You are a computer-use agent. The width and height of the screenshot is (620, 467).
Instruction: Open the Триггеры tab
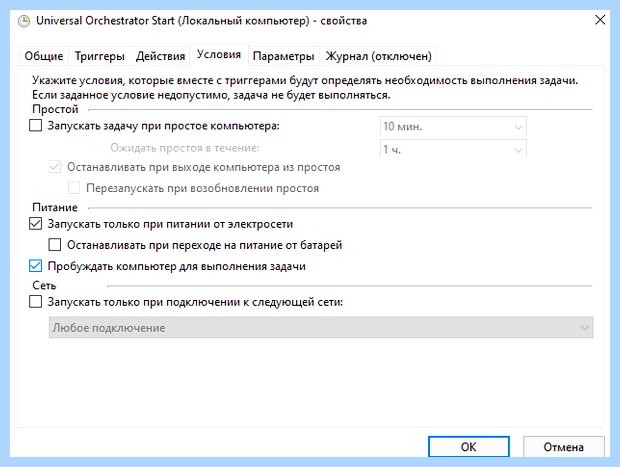pyautogui.click(x=100, y=56)
